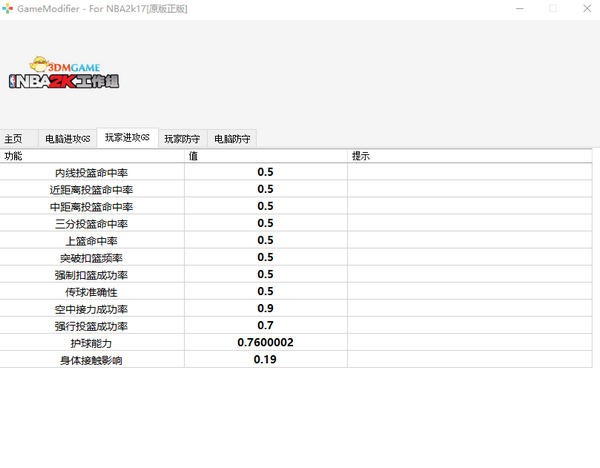Edit the value of 中距离投篮命中率
The width and height of the screenshot is (600, 468).
[x=266, y=206]
